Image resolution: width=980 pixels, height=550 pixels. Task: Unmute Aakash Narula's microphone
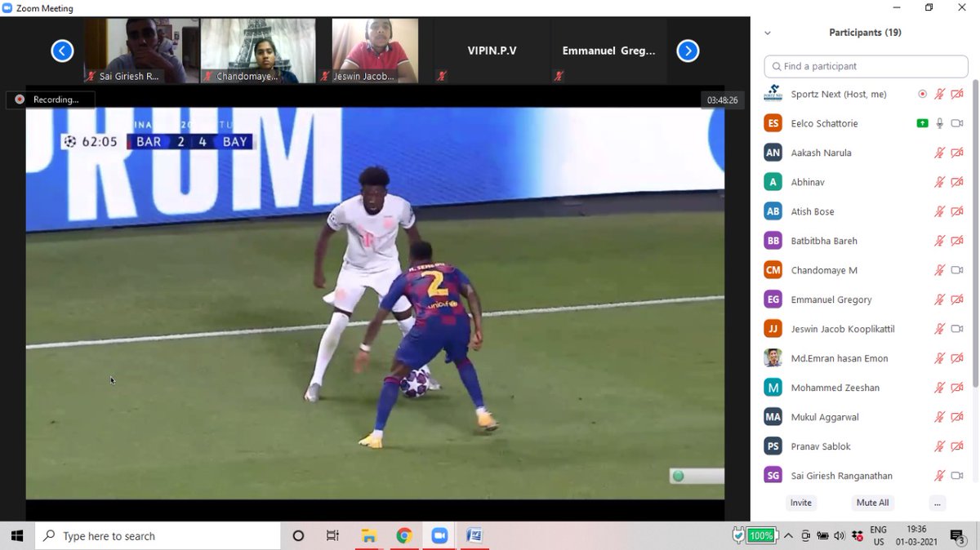pos(940,153)
